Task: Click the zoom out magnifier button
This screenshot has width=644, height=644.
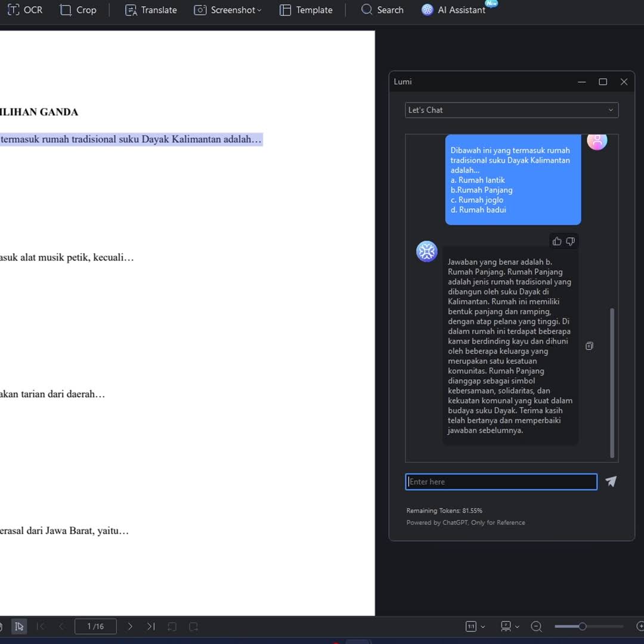Action: point(536,626)
